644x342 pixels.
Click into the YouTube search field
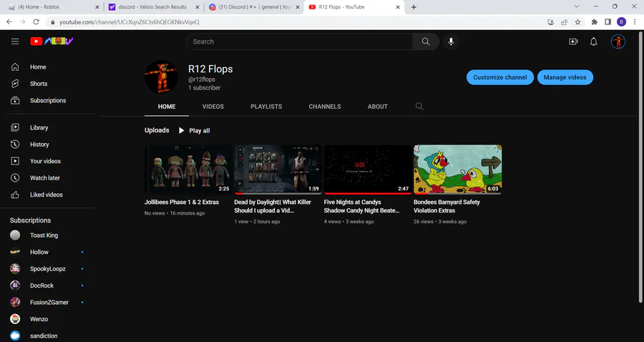299,41
